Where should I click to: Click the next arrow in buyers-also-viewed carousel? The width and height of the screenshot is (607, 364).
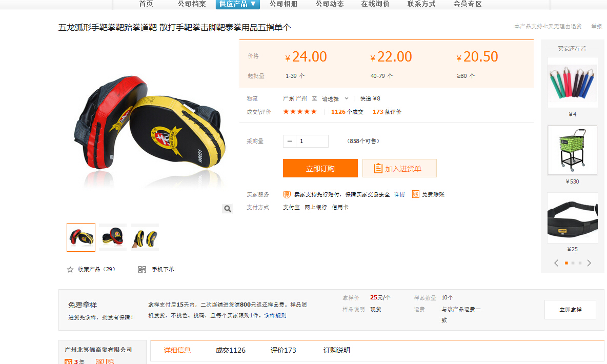589,264
